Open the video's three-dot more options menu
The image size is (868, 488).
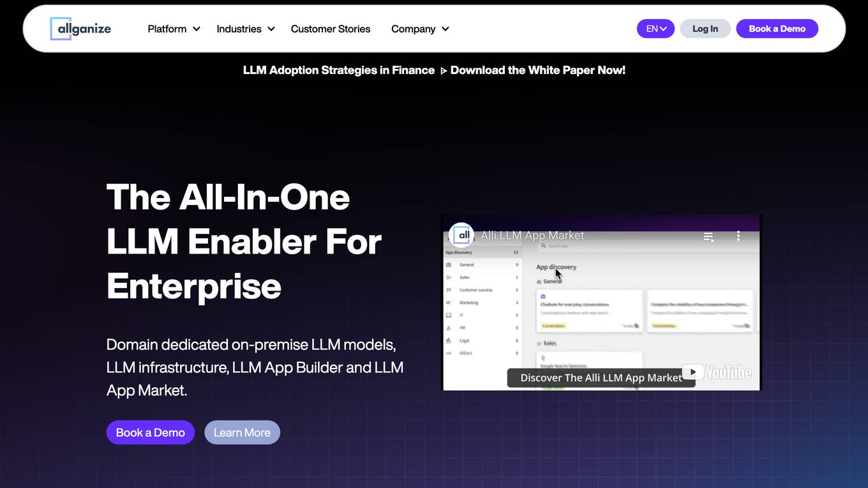click(x=738, y=236)
